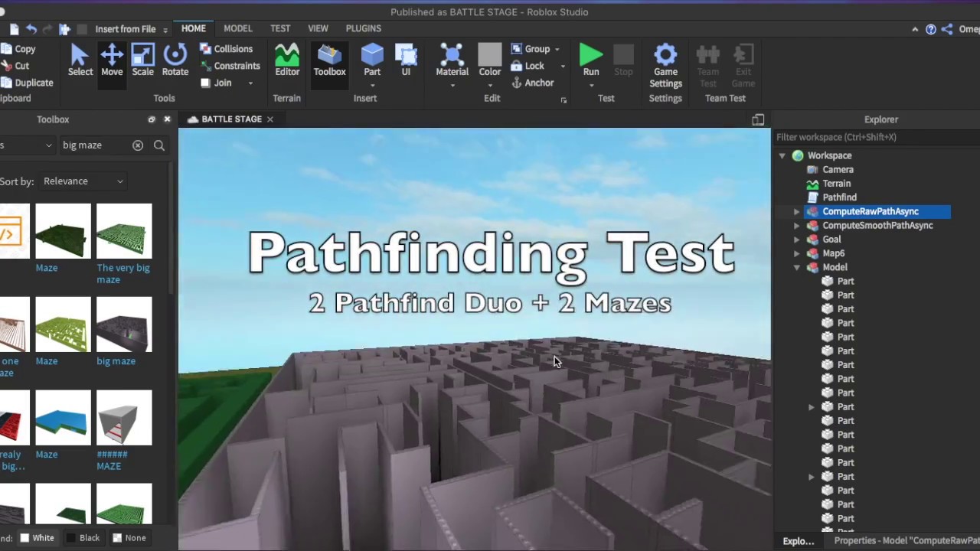Select Black background radio
Image resolution: width=980 pixels, height=551 pixels.
[83, 538]
